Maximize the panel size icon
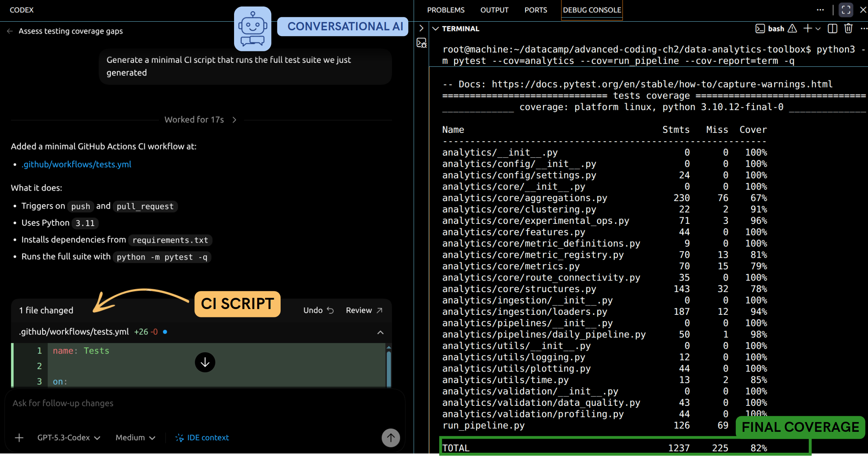 [x=846, y=10]
